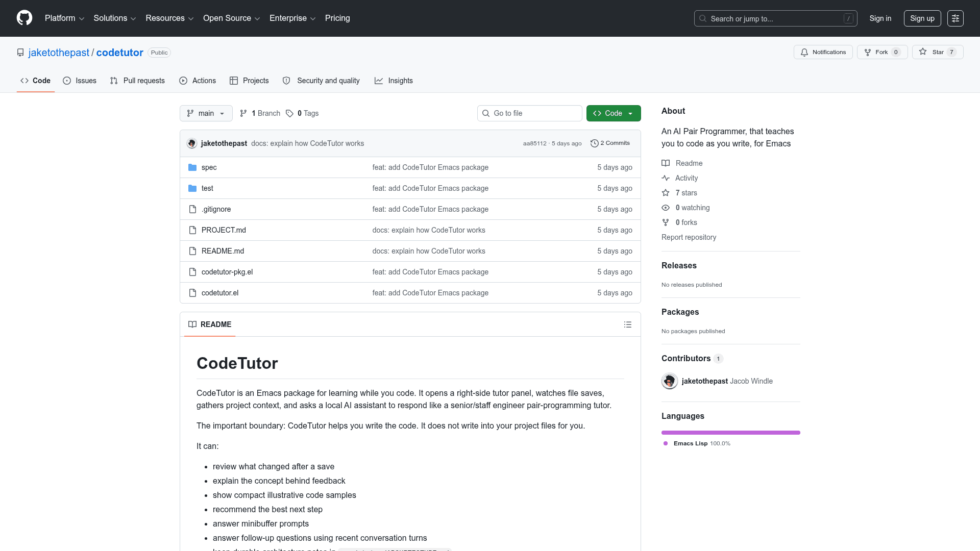Open the codetutor repository link

tap(119, 53)
